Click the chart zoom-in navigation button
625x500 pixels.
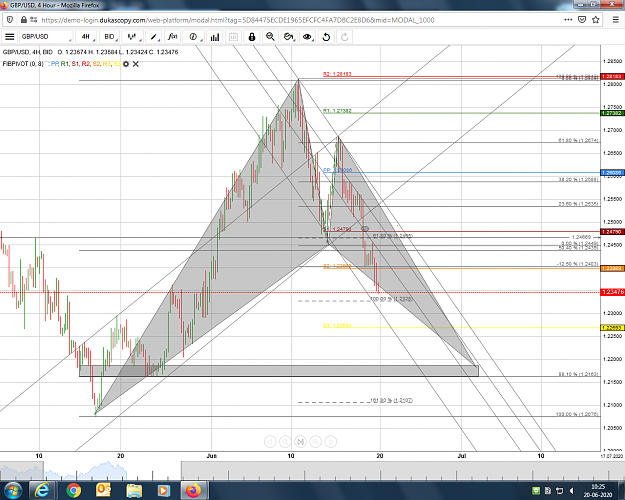[x=315, y=441]
